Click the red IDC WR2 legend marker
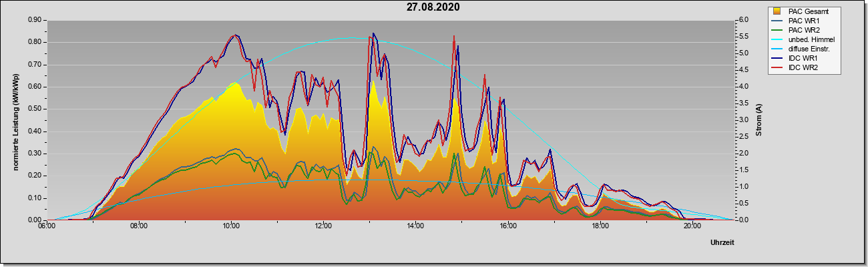 777,67
